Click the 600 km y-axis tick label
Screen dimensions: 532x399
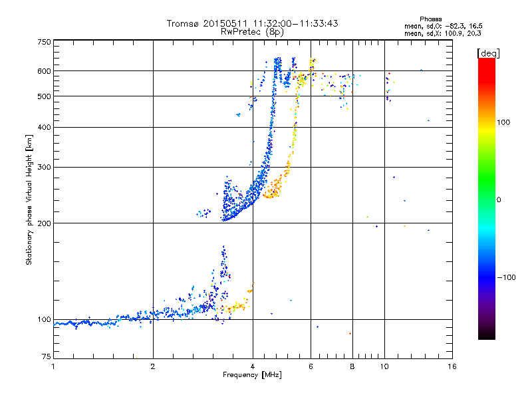click(x=44, y=71)
